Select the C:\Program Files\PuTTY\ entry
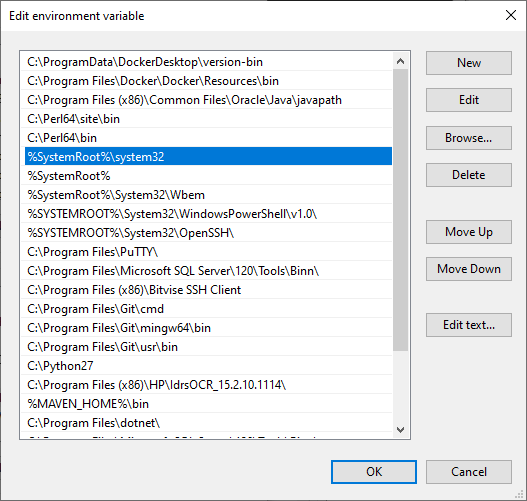Screen dimensions: 527x501 pyautogui.click(x=207, y=252)
